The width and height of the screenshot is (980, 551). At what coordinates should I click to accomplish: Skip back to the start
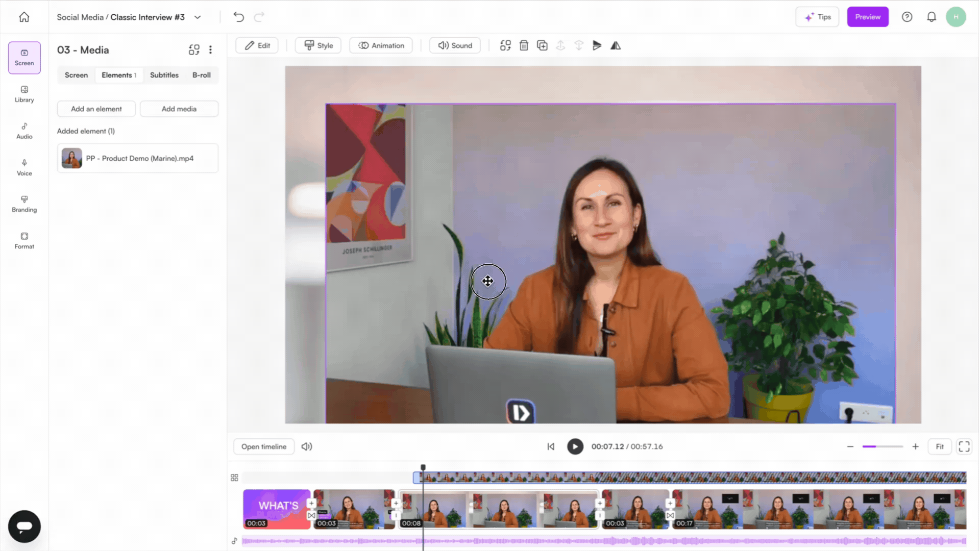point(551,446)
